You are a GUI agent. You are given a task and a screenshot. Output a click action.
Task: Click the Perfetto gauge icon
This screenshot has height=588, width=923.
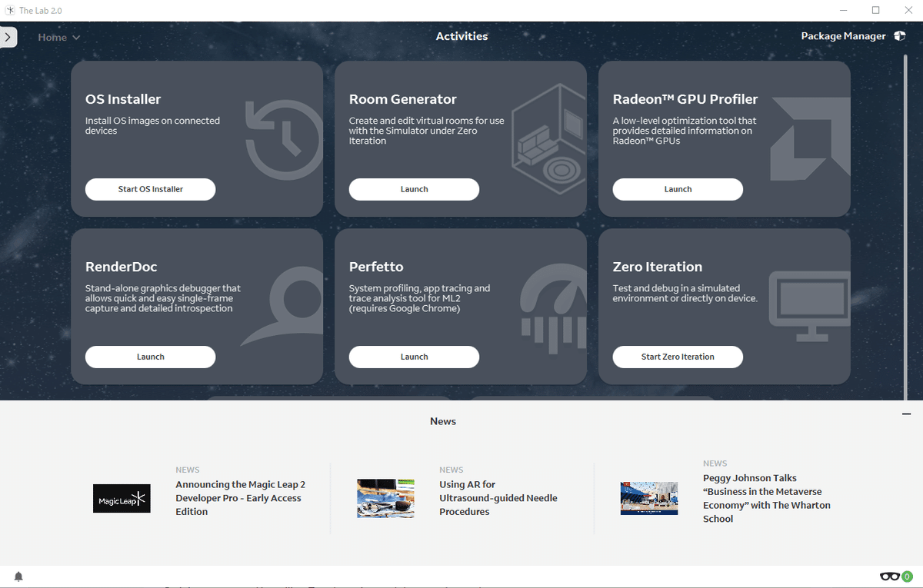554,307
